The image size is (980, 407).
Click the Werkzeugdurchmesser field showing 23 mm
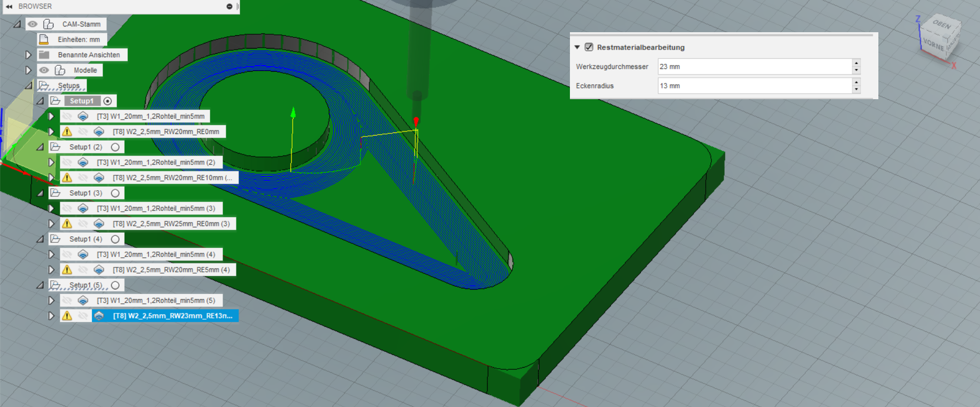point(755,66)
